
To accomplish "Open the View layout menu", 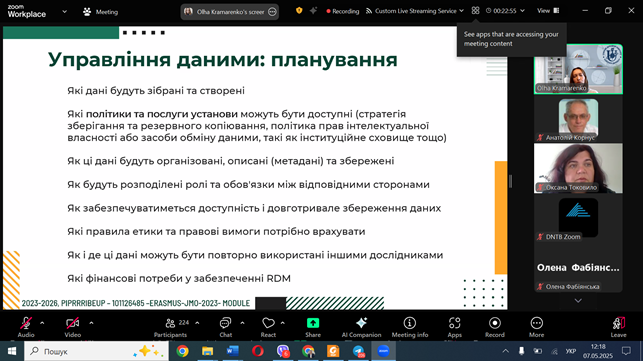I will pos(548,11).
